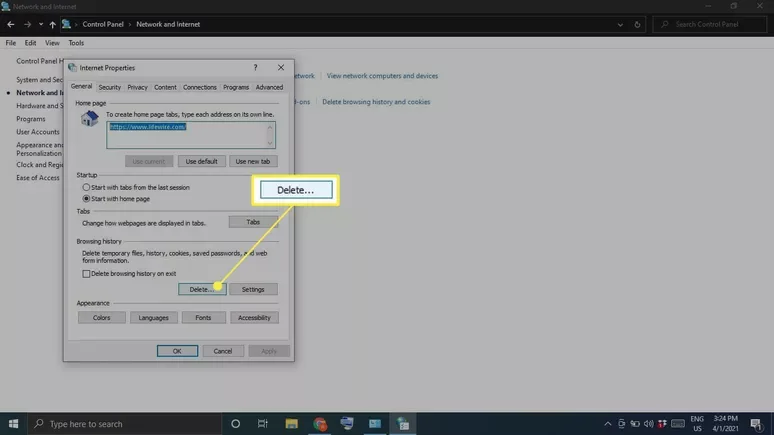Select Start with home page option
Screen dimensions: 774x435
[86, 199]
